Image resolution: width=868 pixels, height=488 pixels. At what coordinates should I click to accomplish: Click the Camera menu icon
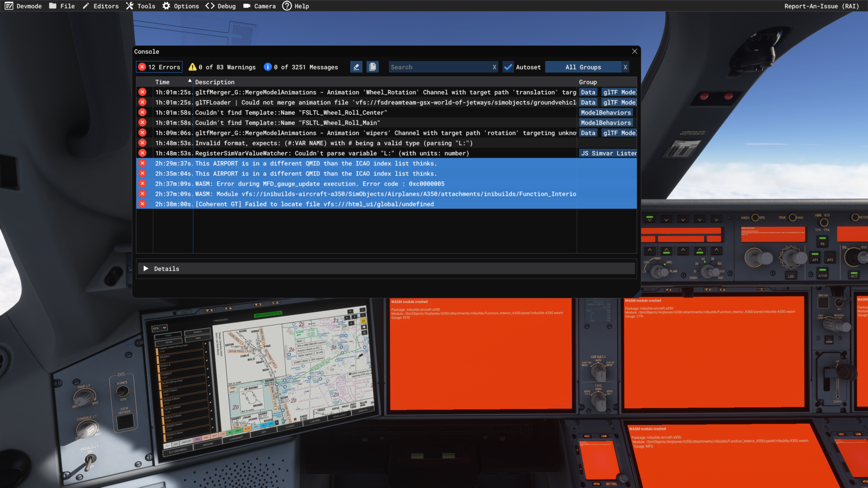point(247,6)
